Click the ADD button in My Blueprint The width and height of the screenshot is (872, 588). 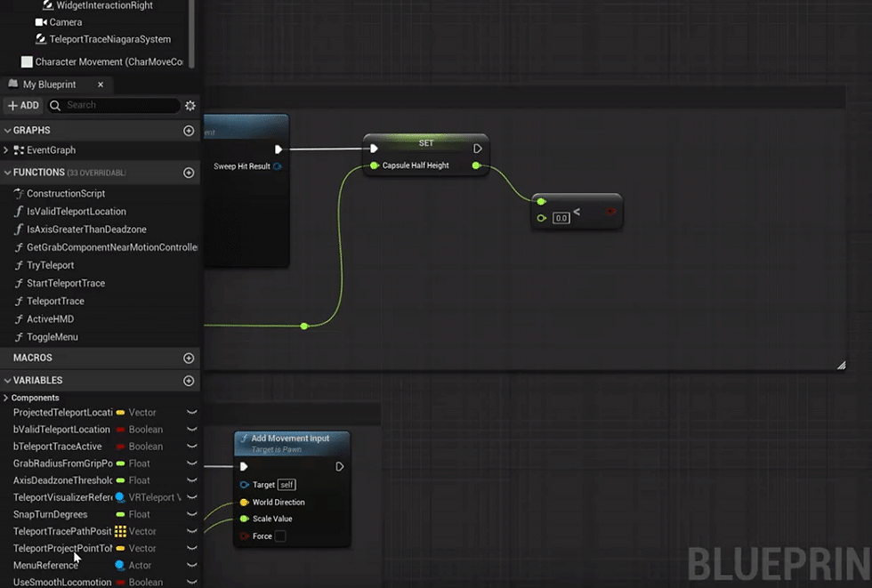(23, 105)
